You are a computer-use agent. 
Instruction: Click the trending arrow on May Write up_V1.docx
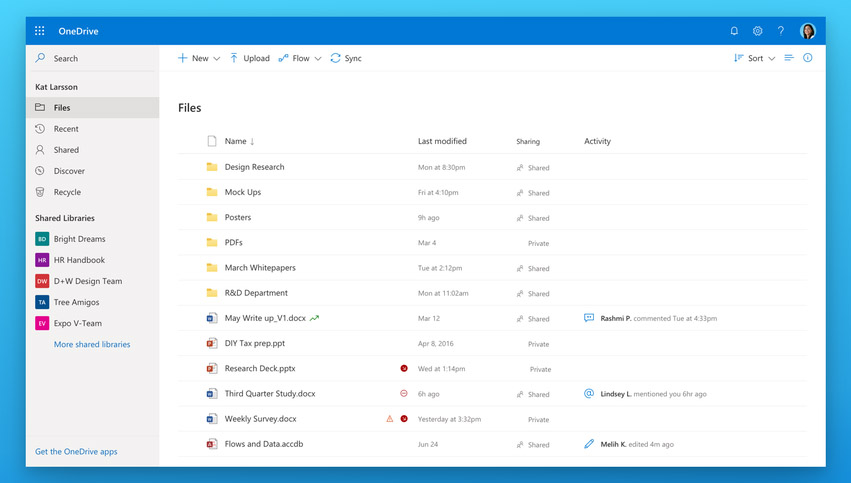314,319
